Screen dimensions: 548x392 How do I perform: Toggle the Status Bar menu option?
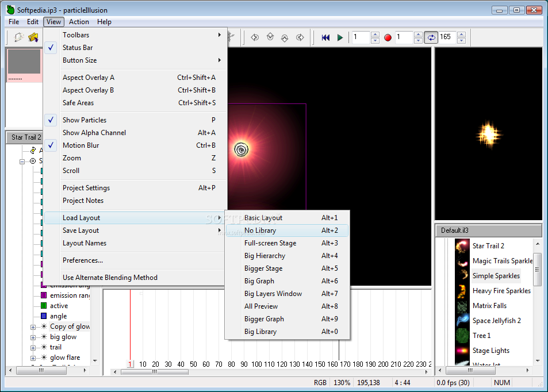135,48
